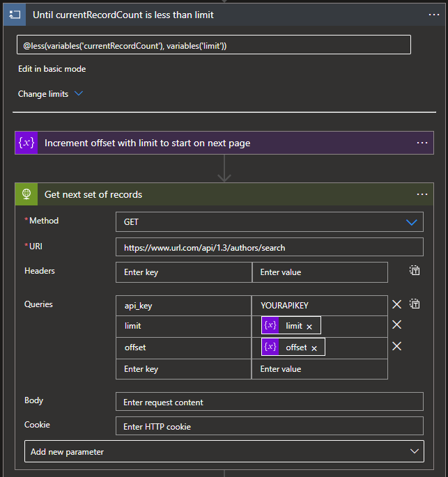This screenshot has width=448, height=477.
Task: Open ellipsis menu for Increment offset action
Action: tap(422, 143)
